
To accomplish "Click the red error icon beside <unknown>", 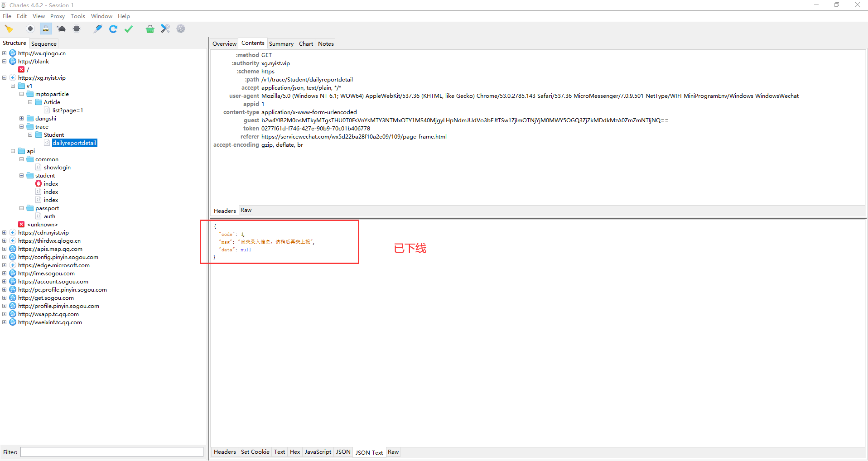I will (x=21, y=225).
